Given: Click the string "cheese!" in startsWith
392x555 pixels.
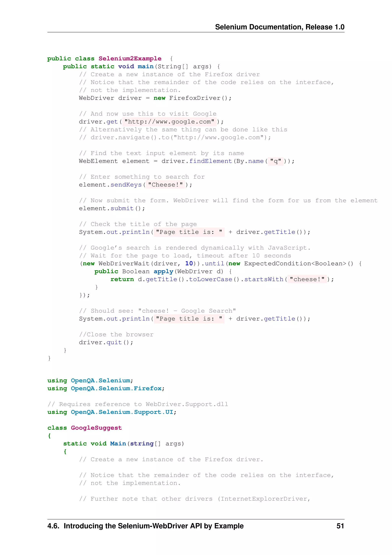Looking at the screenshot, I should 307,279.
